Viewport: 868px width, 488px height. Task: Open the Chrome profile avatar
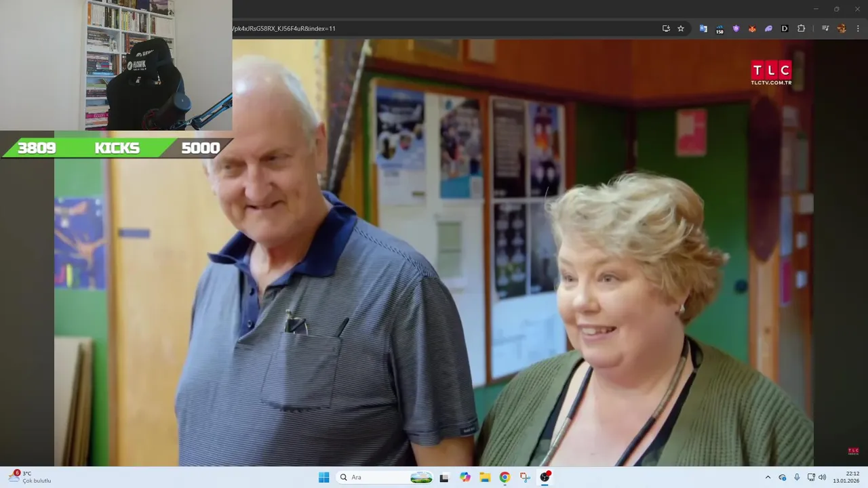click(842, 28)
